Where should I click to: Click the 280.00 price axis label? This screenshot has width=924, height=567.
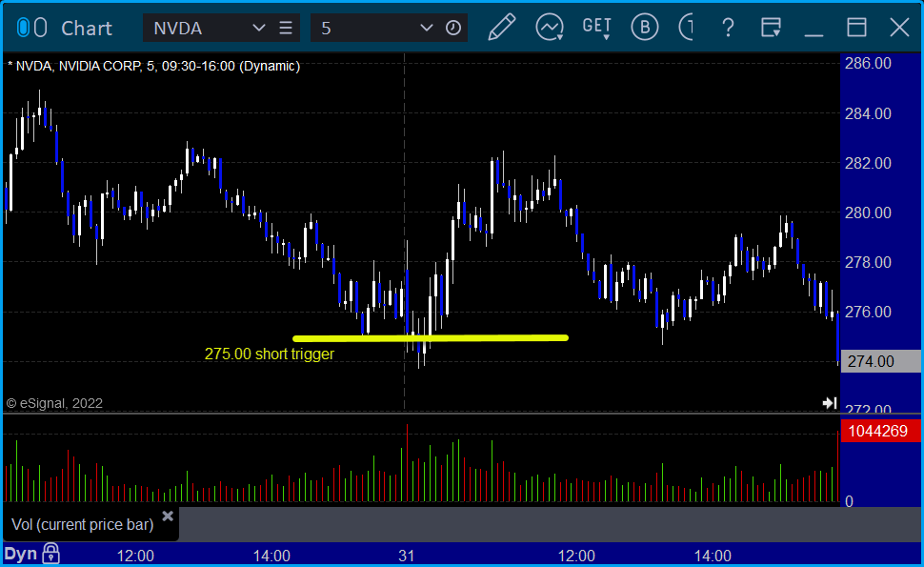click(868, 213)
